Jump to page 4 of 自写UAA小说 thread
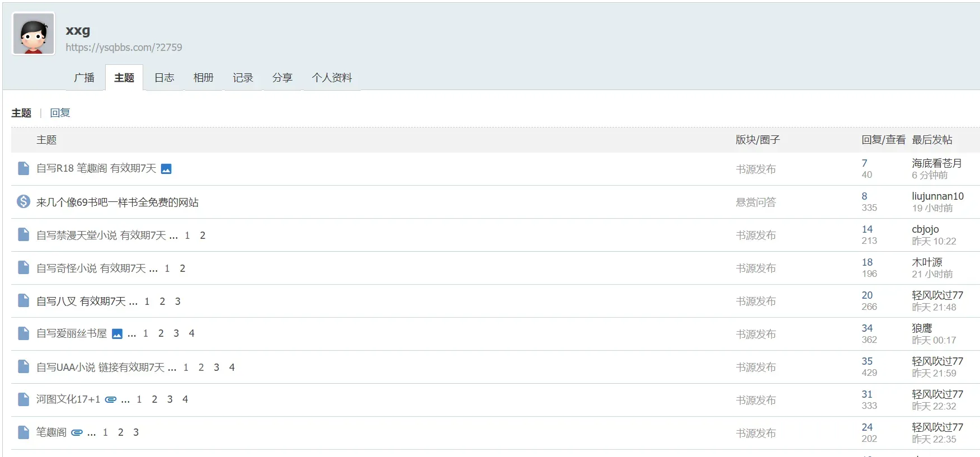This screenshot has height=457, width=980. tap(232, 368)
